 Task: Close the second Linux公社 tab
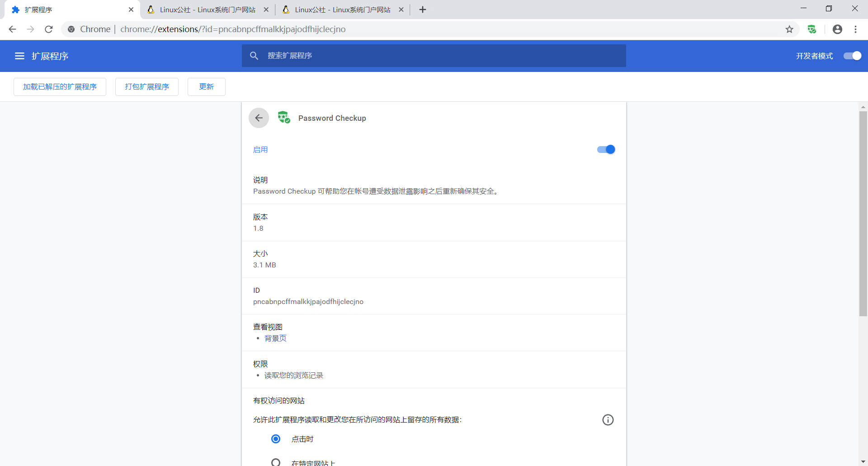[266, 10]
